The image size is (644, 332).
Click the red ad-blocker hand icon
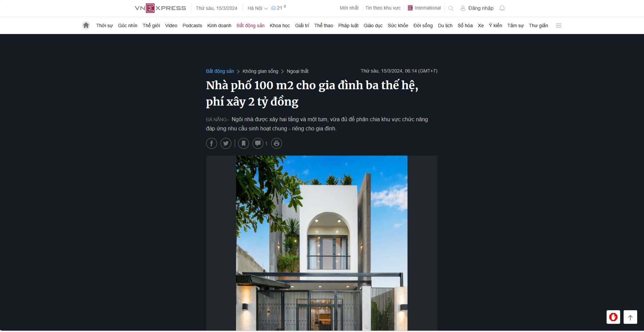point(613,317)
